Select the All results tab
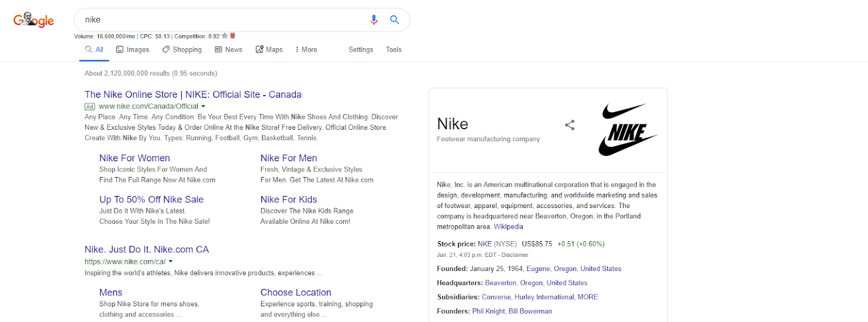The height and width of the screenshot is (322, 868). pyautogui.click(x=94, y=49)
